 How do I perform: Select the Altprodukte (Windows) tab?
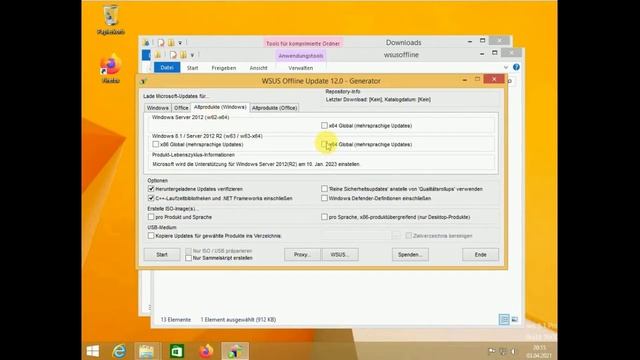[x=220, y=107]
